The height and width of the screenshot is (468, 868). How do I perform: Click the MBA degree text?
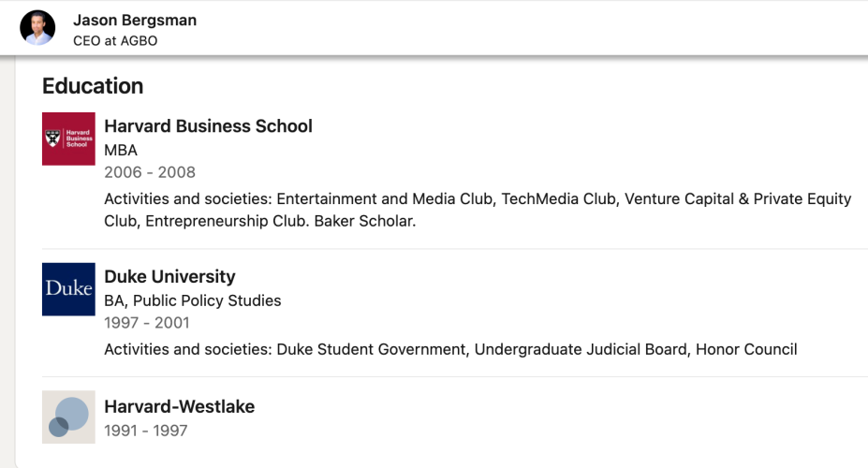click(x=121, y=151)
